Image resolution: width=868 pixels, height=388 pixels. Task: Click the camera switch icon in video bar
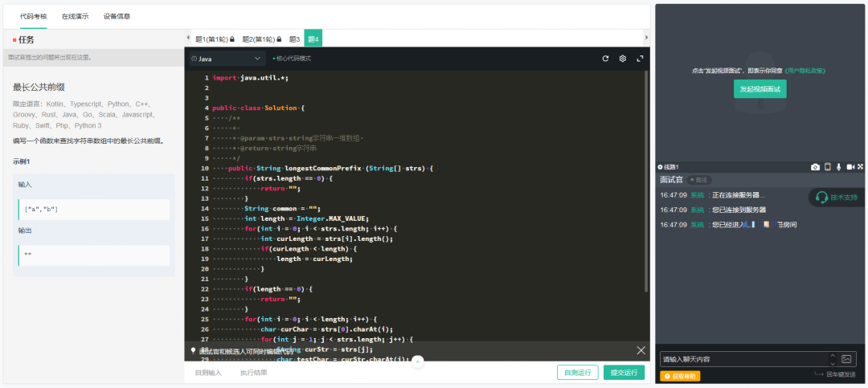coord(816,167)
